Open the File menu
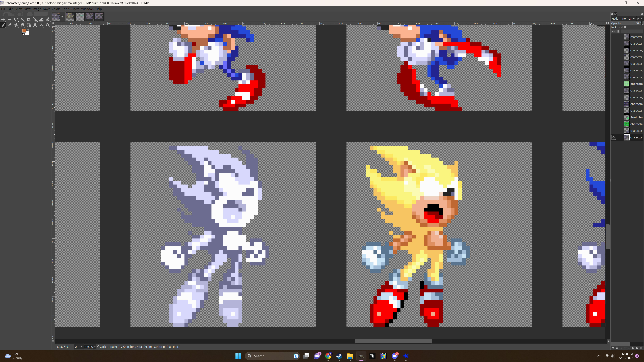Image resolution: width=644 pixels, height=362 pixels. (x=3, y=9)
